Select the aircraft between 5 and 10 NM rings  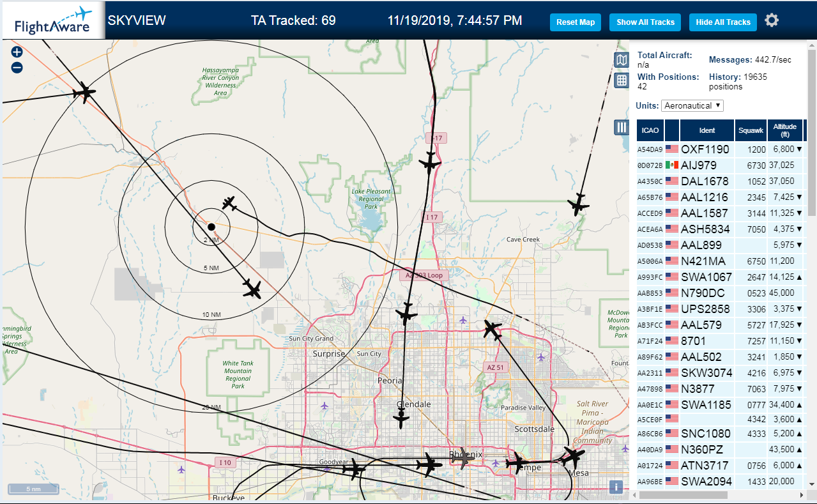(x=253, y=289)
